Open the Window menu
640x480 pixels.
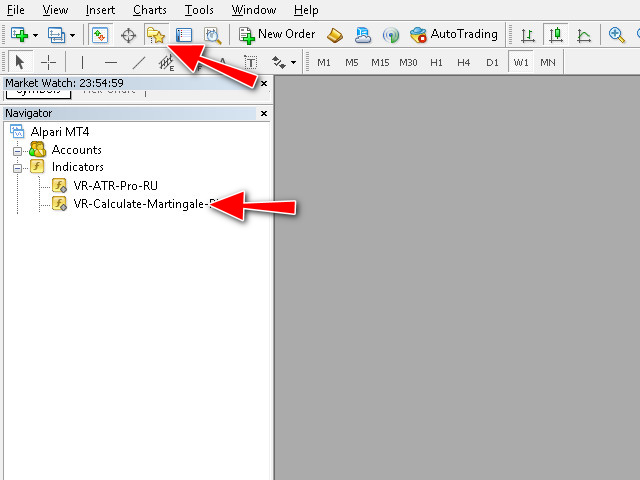pos(253,10)
